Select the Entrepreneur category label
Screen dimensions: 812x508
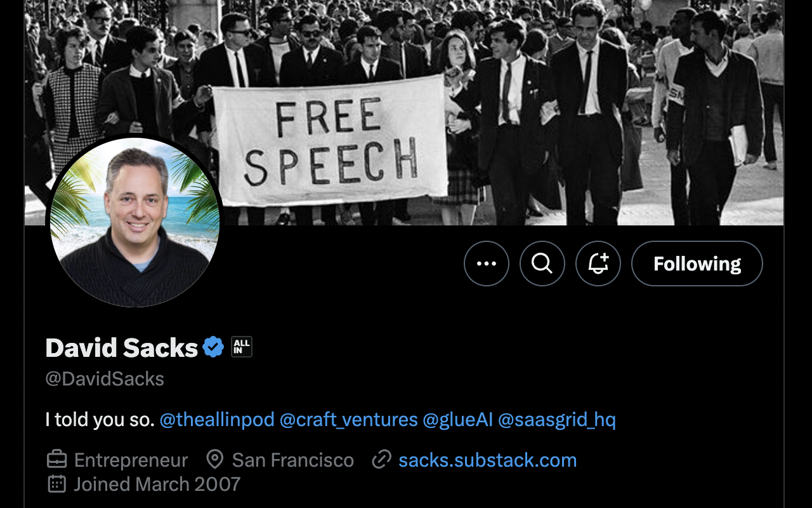(131, 460)
